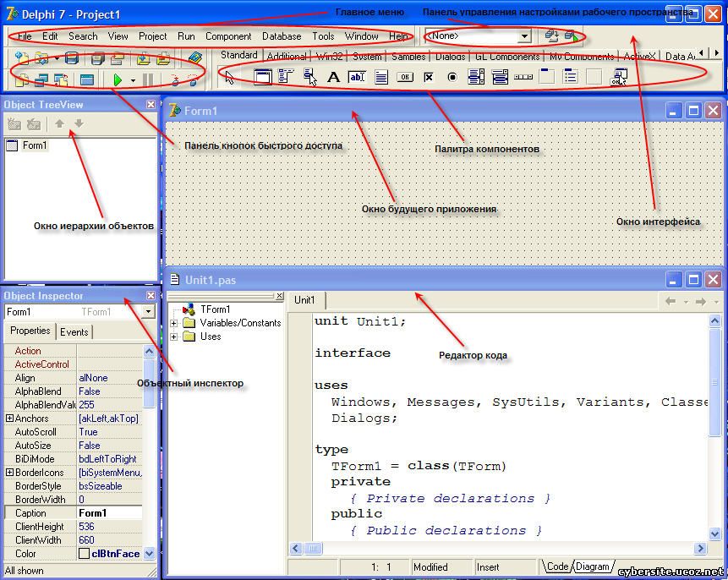
Task: Click the Trace Into debug icon
Action: click(x=175, y=79)
